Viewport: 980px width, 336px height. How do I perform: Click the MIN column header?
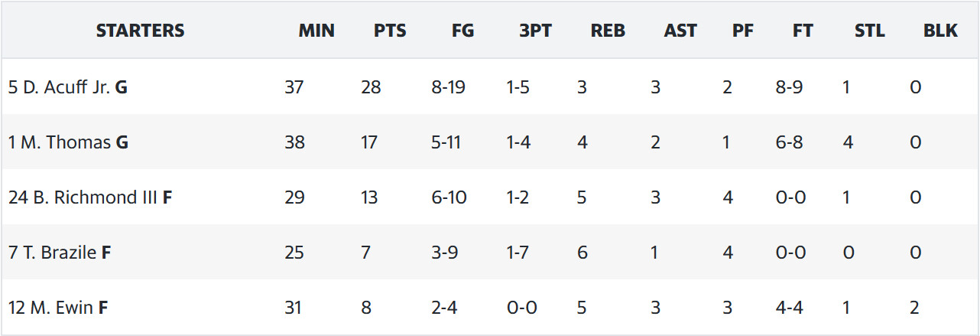click(x=316, y=31)
